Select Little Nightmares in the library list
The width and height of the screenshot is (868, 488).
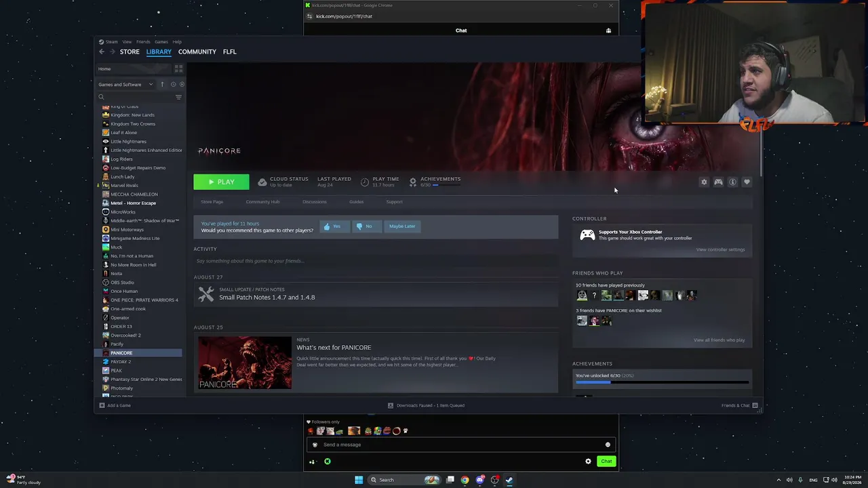[x=128, y=142]
